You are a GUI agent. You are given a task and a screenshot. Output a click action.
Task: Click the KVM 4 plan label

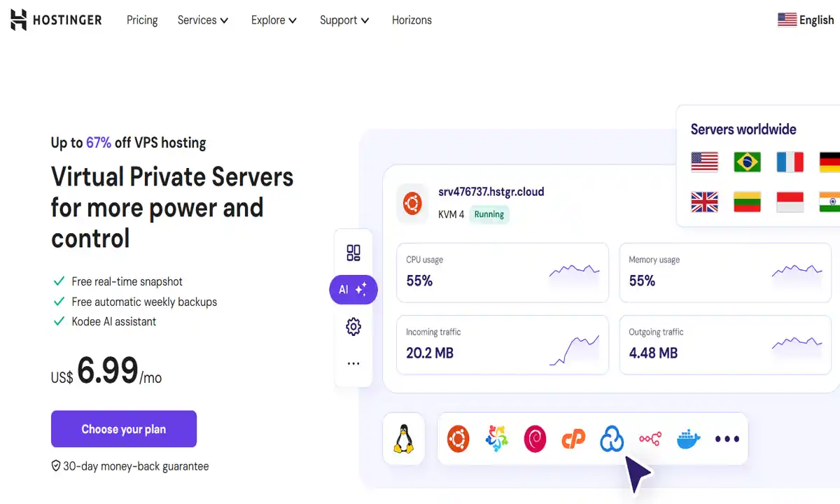451,214
